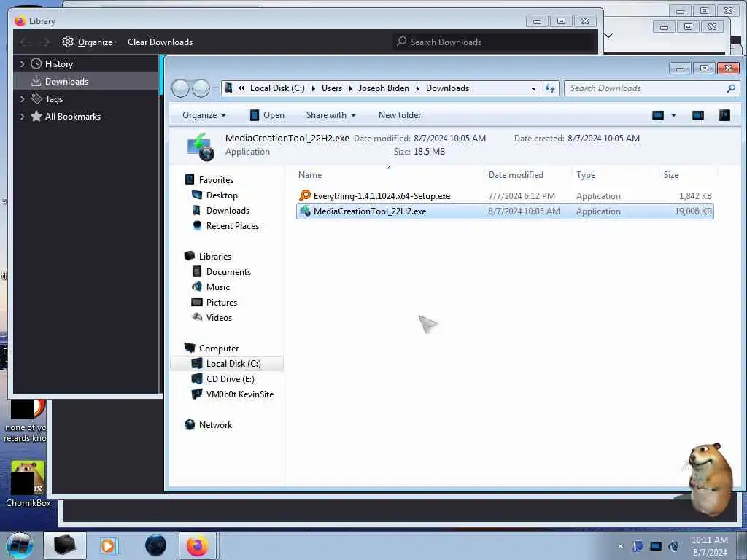Click New folder in the toolbar
The image size is (747, 560).
point(400,115)
